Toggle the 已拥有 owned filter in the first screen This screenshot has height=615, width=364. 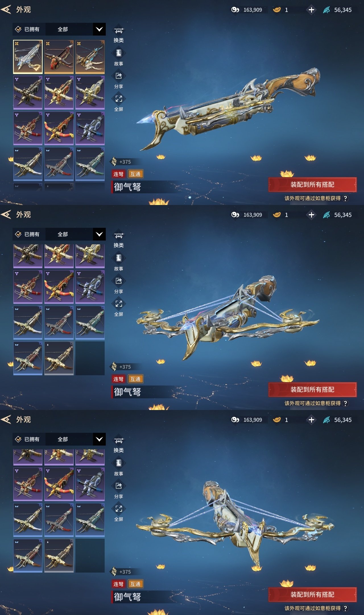(x=28, y=29)
